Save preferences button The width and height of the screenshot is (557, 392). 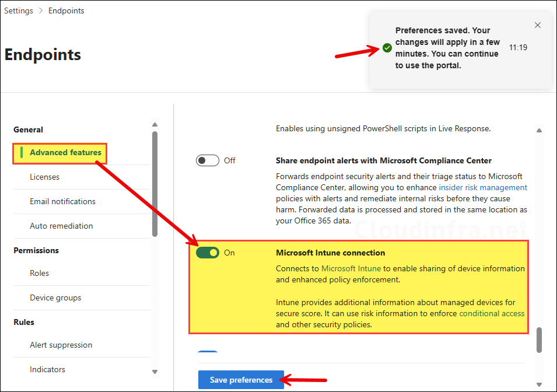tap(241, 380)
